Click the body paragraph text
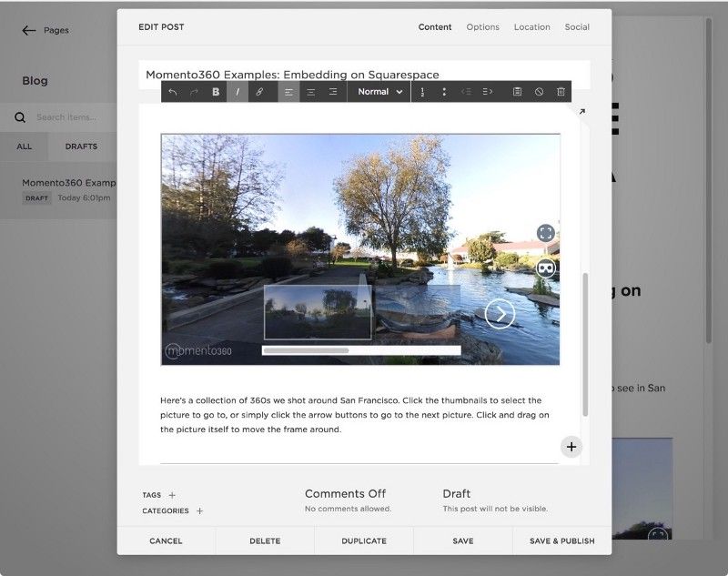The width and height of the screenshot is (728, 576). click(x=355, y=415)
